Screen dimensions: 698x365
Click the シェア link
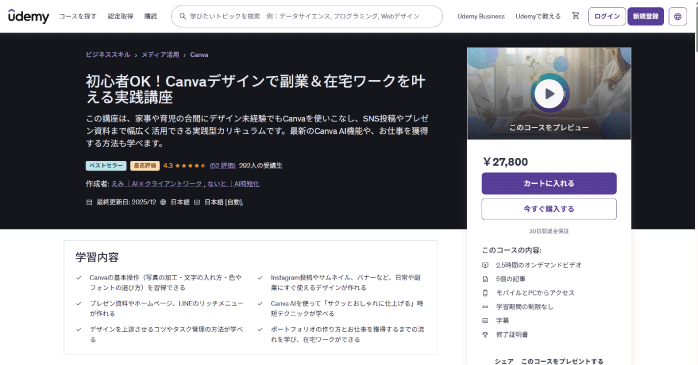(x=504, y=361)
